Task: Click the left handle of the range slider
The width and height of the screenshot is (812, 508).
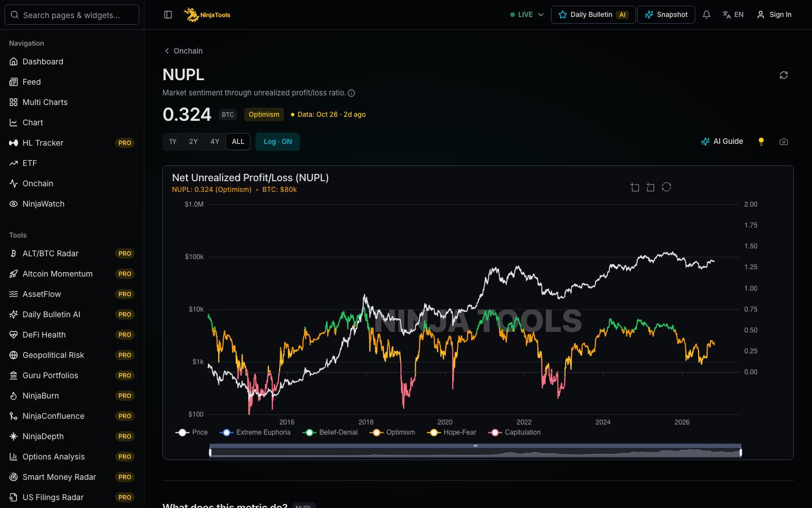Action: (210, 452)
